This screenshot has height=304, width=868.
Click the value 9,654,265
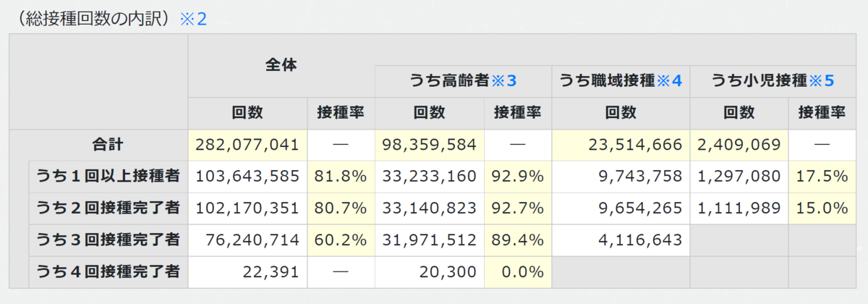(642, 208)
